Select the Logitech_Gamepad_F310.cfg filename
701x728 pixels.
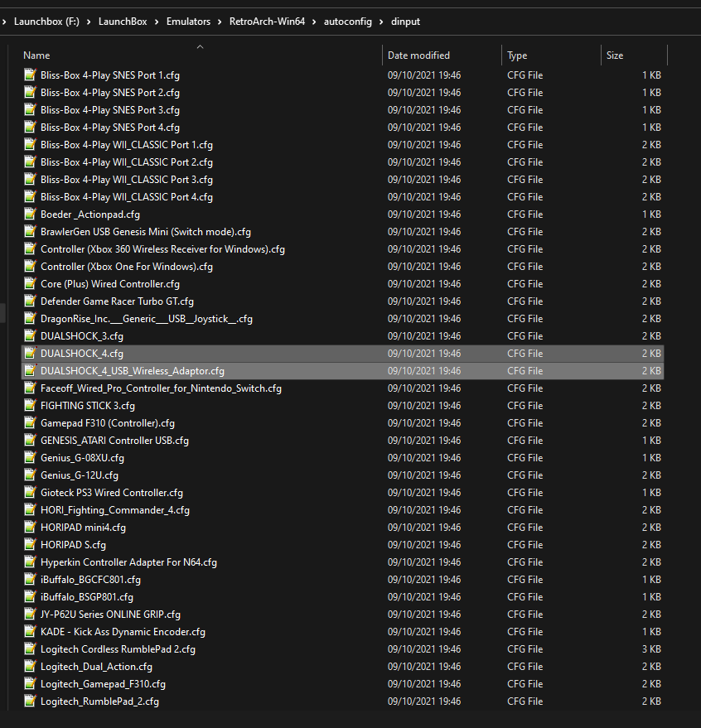103,684
